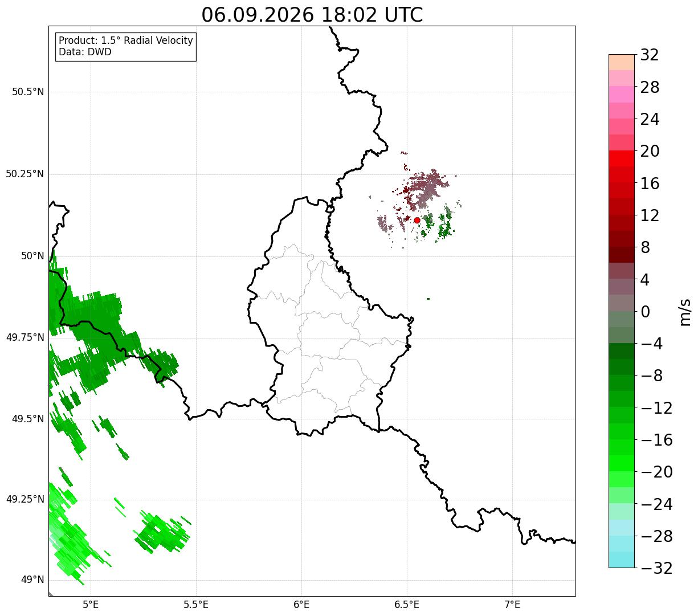This screenshot has height=616, width=698.
Task: Click the colorbar label 0
Action: point(646,312)
